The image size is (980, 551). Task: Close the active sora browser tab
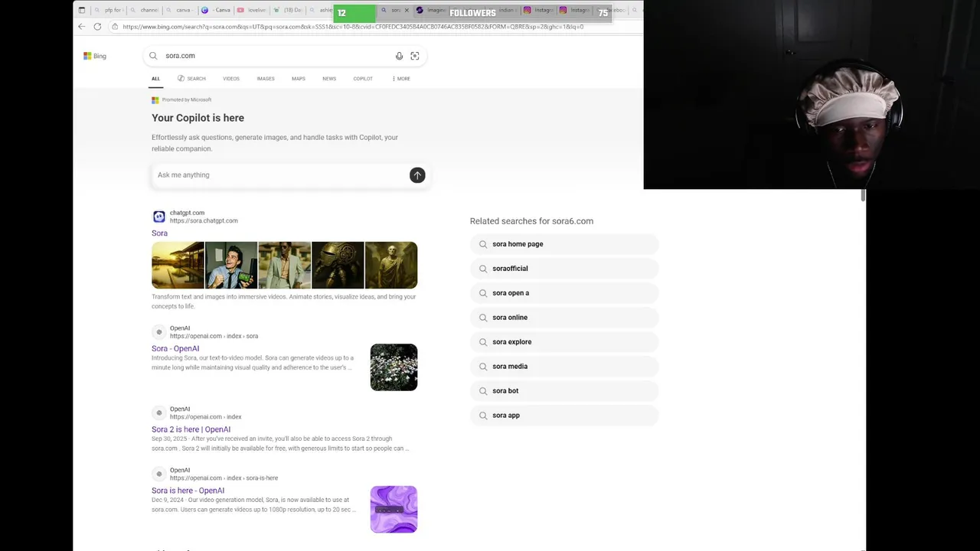(407, 10)
